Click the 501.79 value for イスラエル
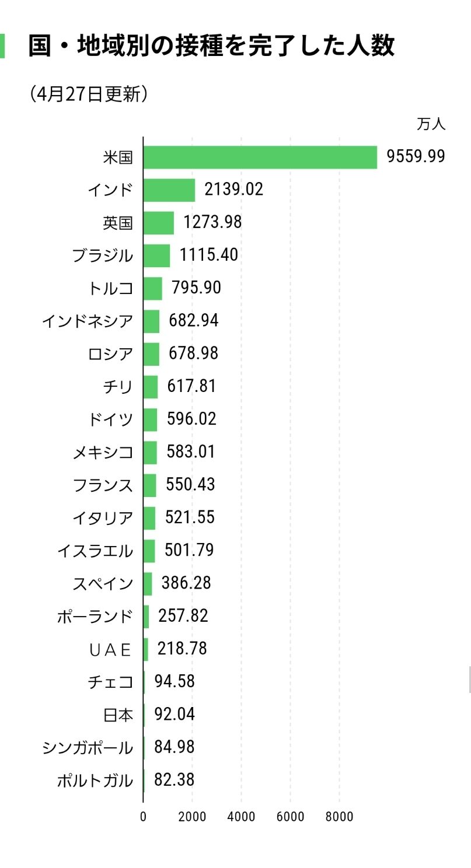Screen dimensions: 471x868 click(x=189, y=550)
